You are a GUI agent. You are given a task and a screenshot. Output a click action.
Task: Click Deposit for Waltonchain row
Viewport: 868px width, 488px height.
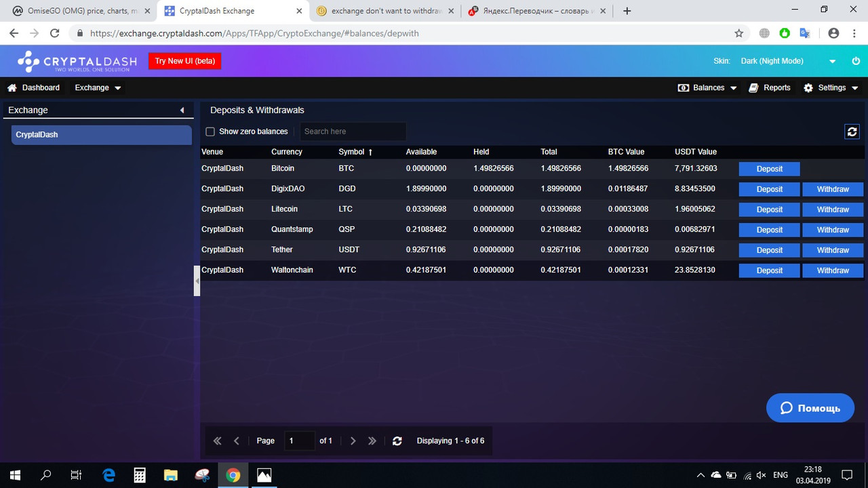769,270
